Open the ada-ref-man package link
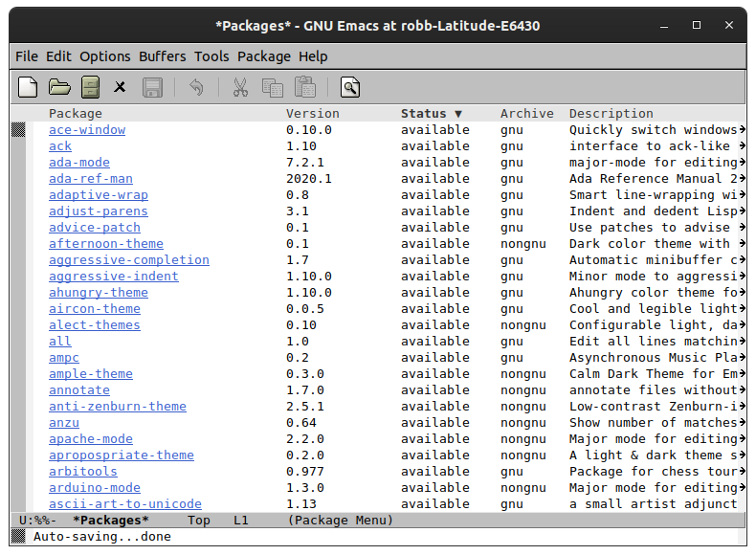Viewport: 756px width, 555px height. pyautogui.click(x=91, y=179)
